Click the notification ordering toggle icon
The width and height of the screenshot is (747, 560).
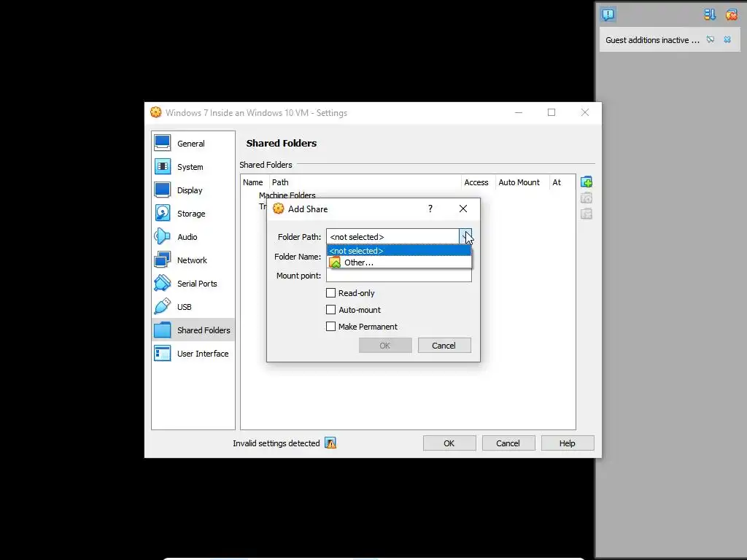click(x=710, y=15)
